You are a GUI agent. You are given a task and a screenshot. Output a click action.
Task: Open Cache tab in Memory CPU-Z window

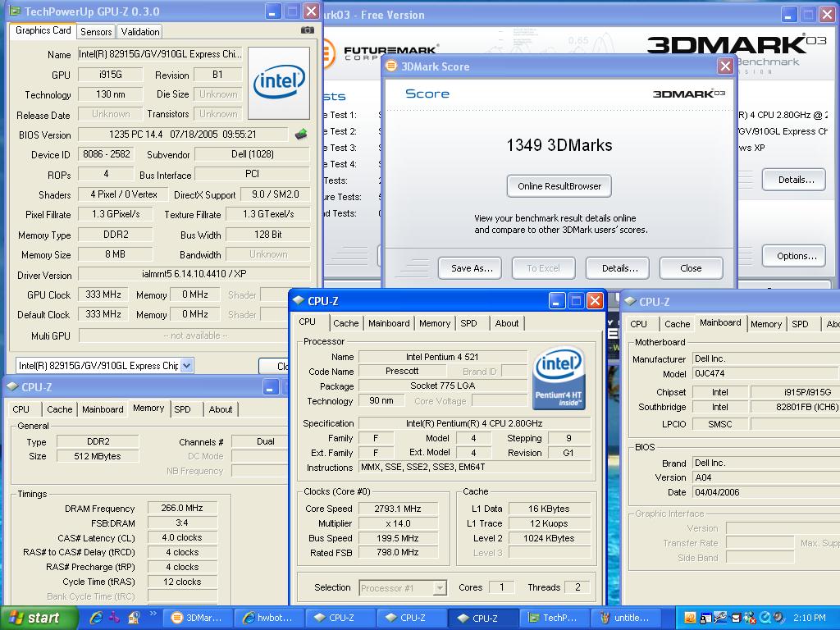point(59,409)
